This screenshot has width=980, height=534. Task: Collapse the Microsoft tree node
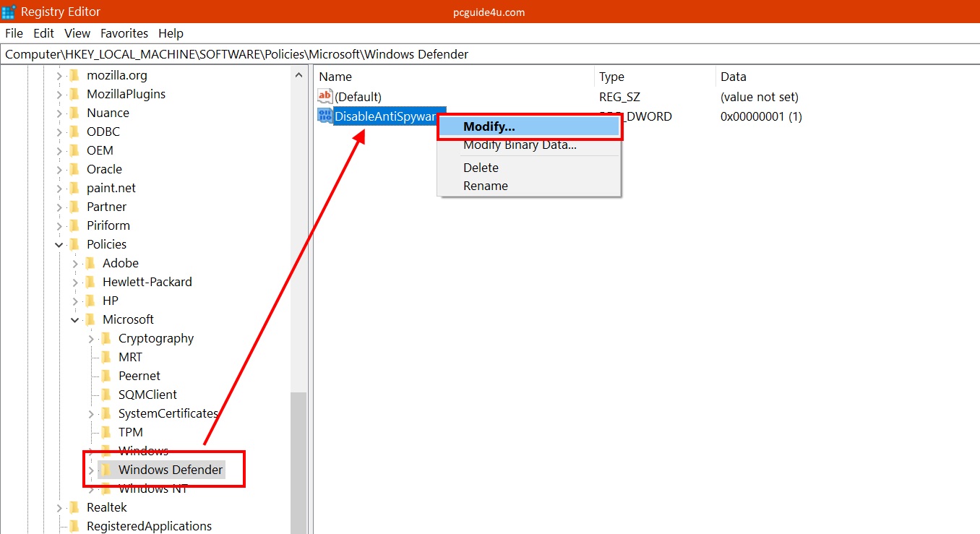(x=75, y=320)
